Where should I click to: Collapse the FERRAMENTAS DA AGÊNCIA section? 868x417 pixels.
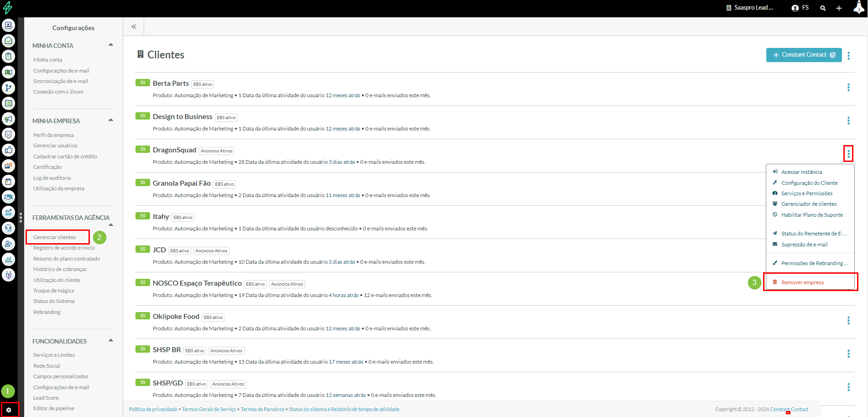click(111, 225)
